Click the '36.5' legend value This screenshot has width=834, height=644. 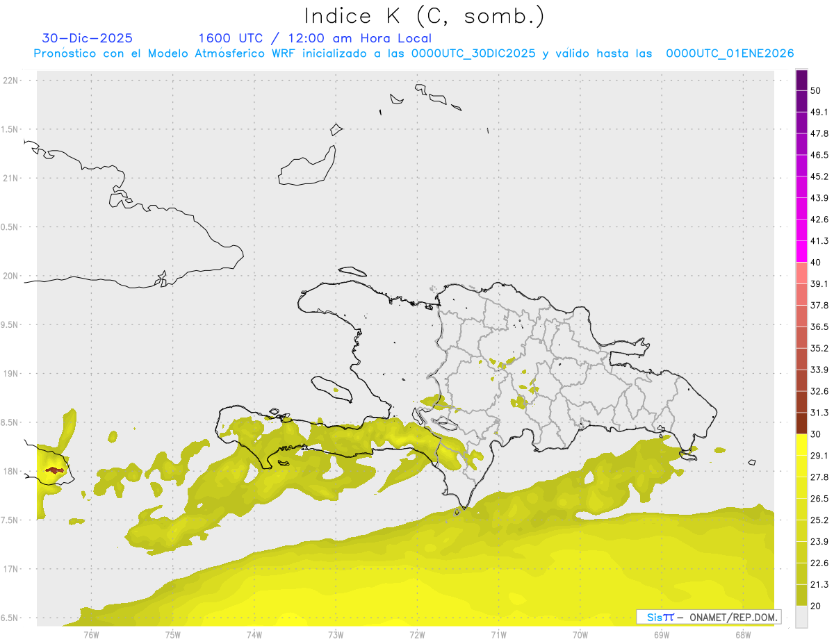point(819,327)
